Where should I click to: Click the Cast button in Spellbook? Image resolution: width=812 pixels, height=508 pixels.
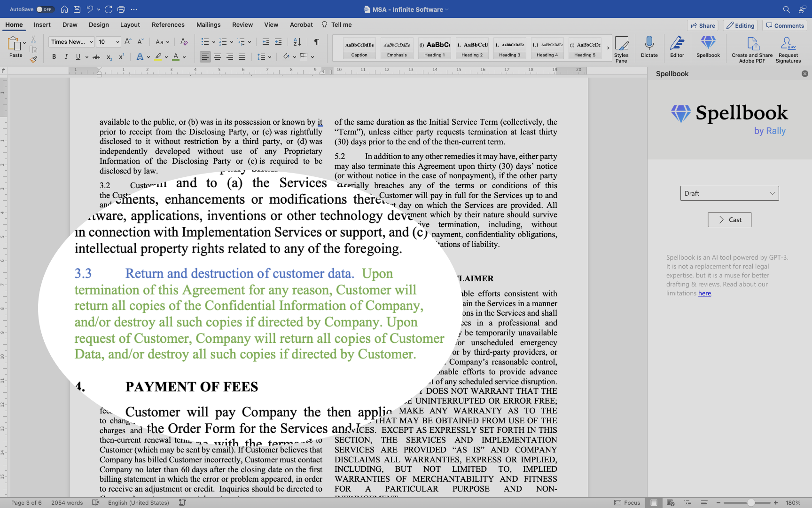coord(729,219)
